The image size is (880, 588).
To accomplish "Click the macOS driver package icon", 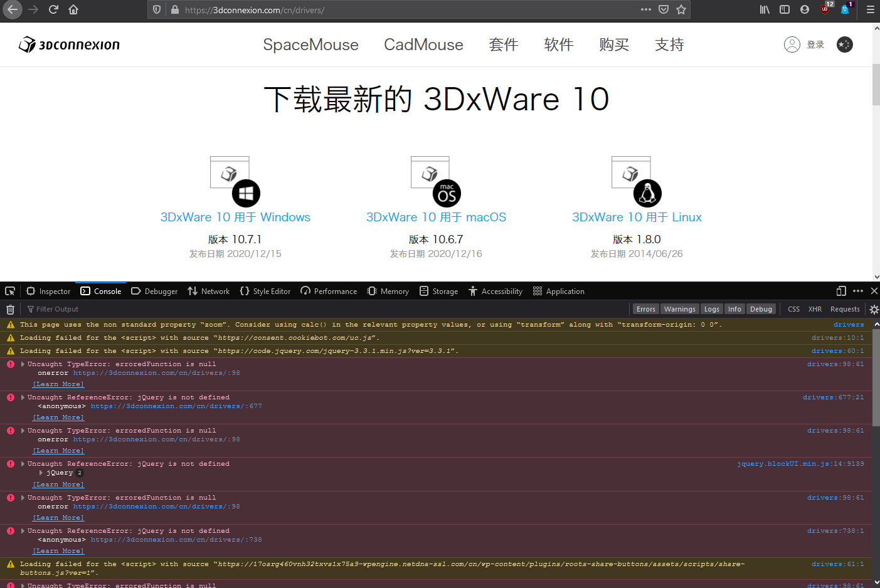I will coord(436,181).
